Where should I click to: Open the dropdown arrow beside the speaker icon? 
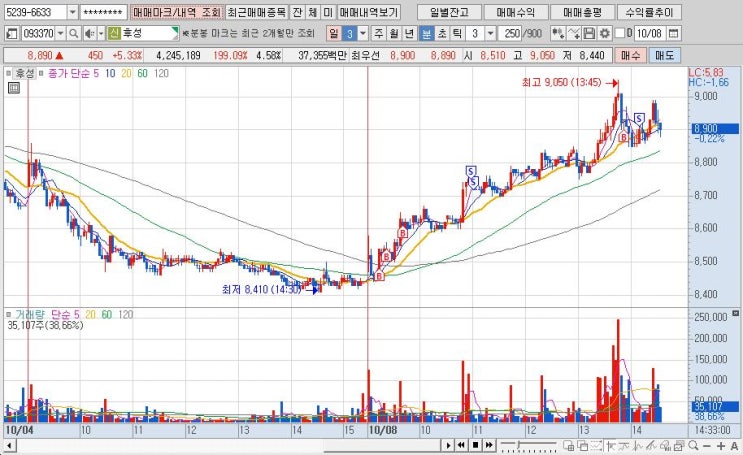coord(101,34)
